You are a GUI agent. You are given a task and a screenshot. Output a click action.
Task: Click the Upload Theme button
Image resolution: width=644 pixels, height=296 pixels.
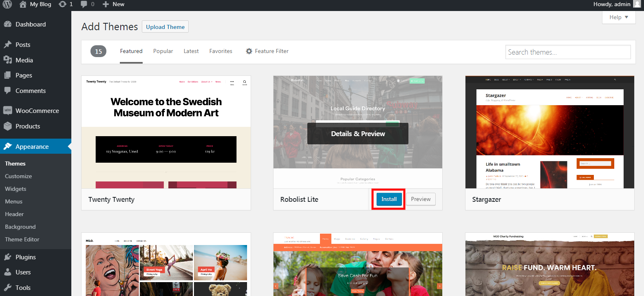(x=165, y=27)
